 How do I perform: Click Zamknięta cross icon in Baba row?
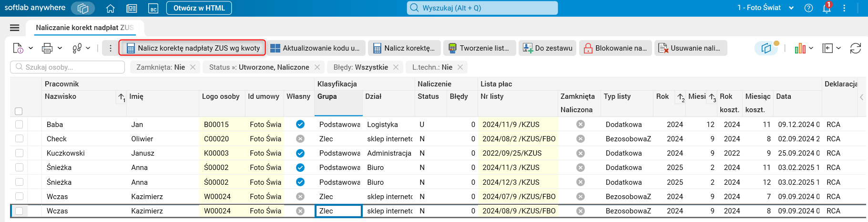pos(580,124)
